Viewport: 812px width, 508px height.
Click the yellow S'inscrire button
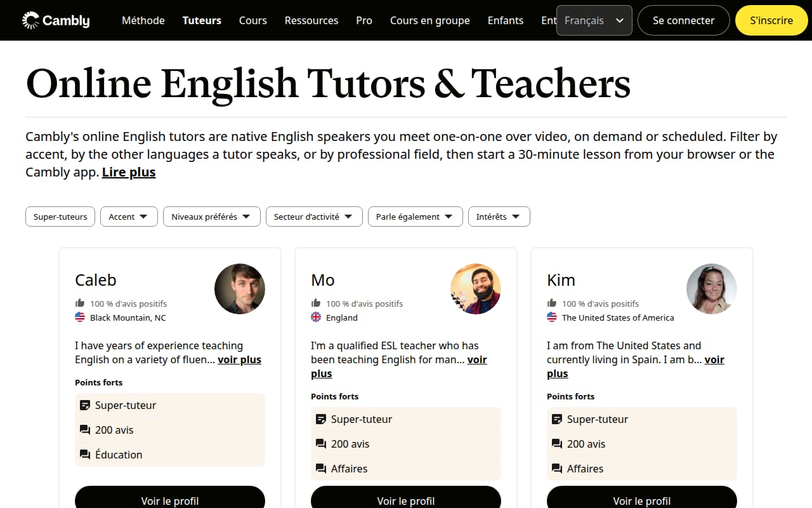[771, 20]
